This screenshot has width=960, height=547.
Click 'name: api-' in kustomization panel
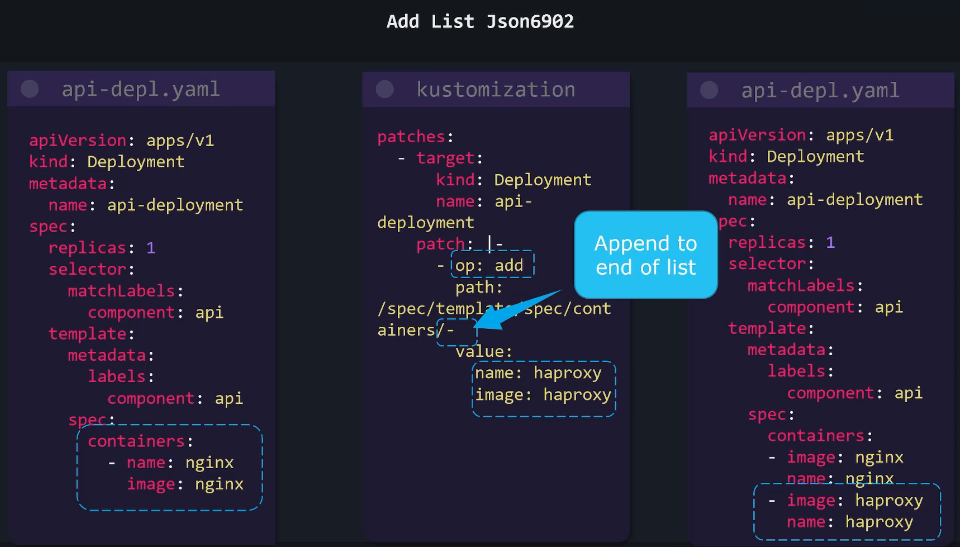tap(484, 201)
